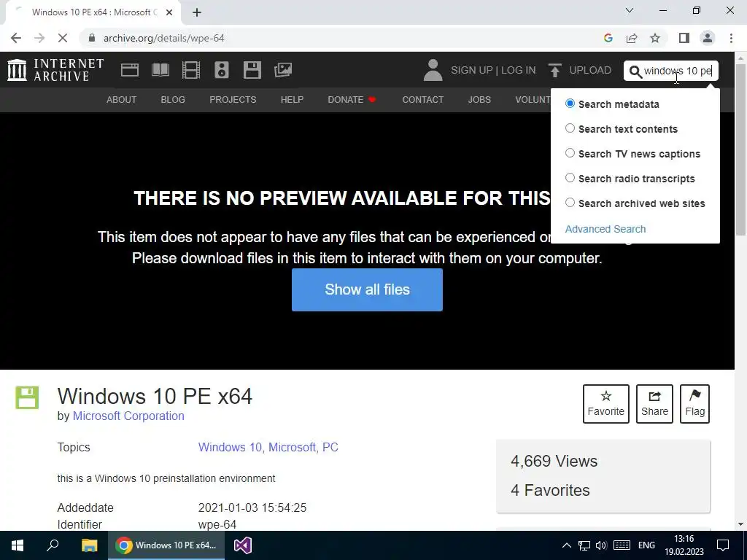The height and width of the screenshot is (560, 747).
Task: Click the address bar URL
Action: tap(163, 38)
